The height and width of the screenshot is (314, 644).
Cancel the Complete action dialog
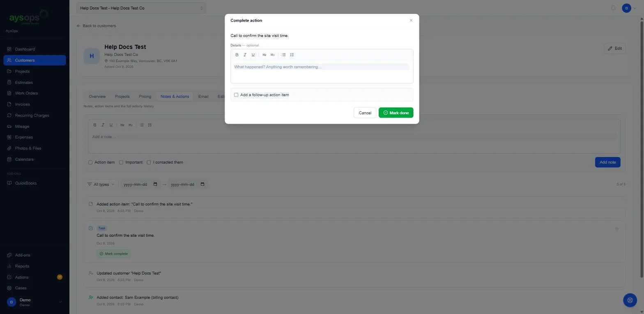[x=365, y=113]
